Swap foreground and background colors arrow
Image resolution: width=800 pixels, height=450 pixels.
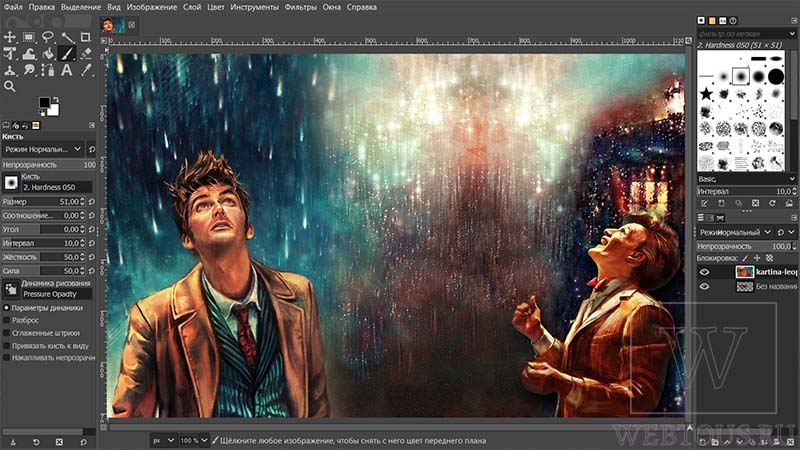(56, 99)
